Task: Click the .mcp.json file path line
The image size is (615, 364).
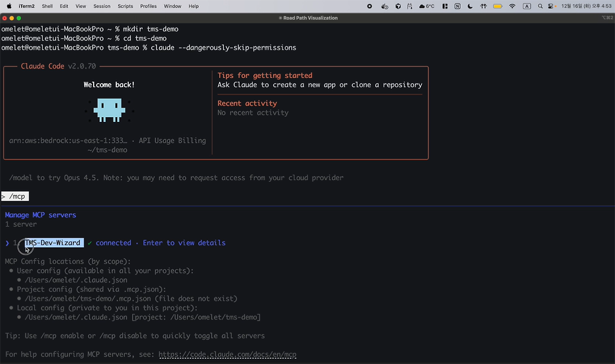Action: [131, 299]
